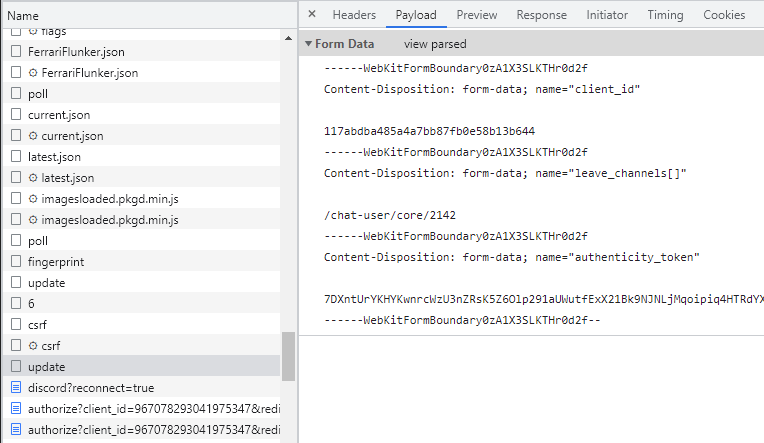This screenshot has width=764, height=443.
Task: Click the /chat-user/core/2142 channel value
Action: [390, 215]
